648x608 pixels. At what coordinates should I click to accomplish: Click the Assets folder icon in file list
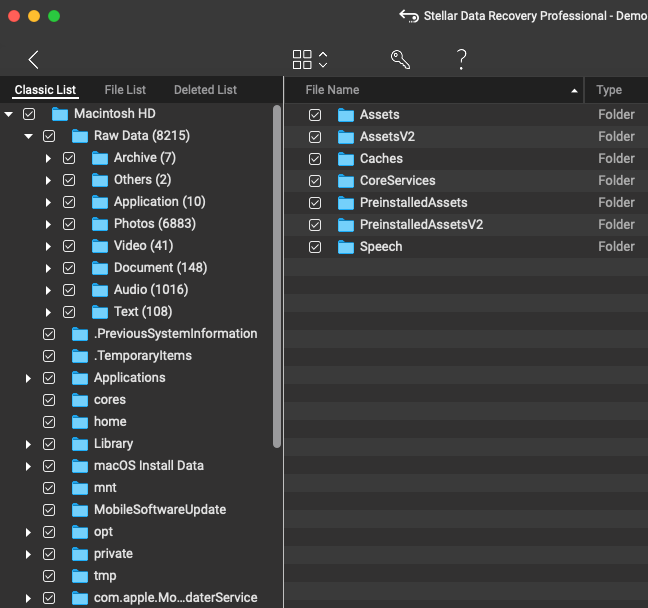346,115
